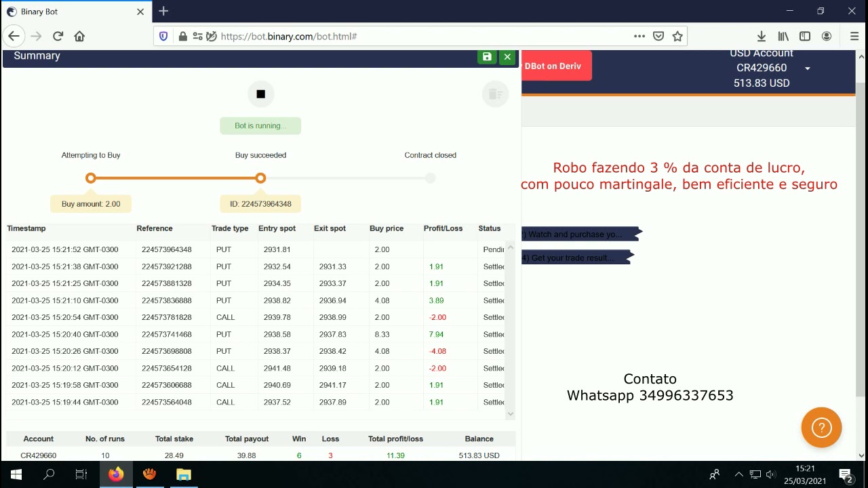
Task: Open the orange help question mark button
Action: [821, 428]
